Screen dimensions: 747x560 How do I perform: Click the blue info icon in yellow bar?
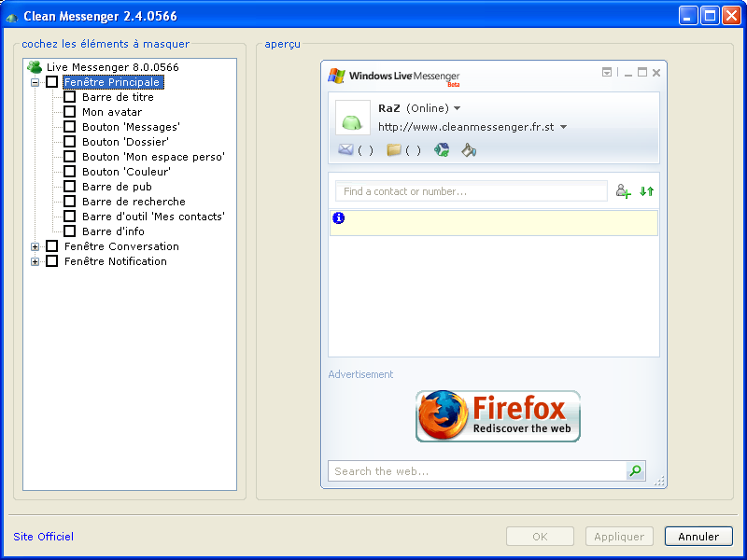(338, 218)
